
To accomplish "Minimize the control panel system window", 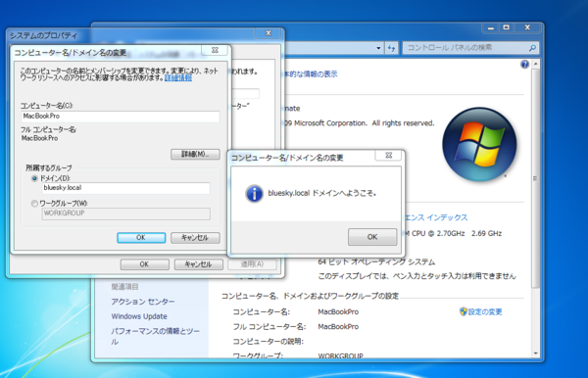I will point(491,27).
